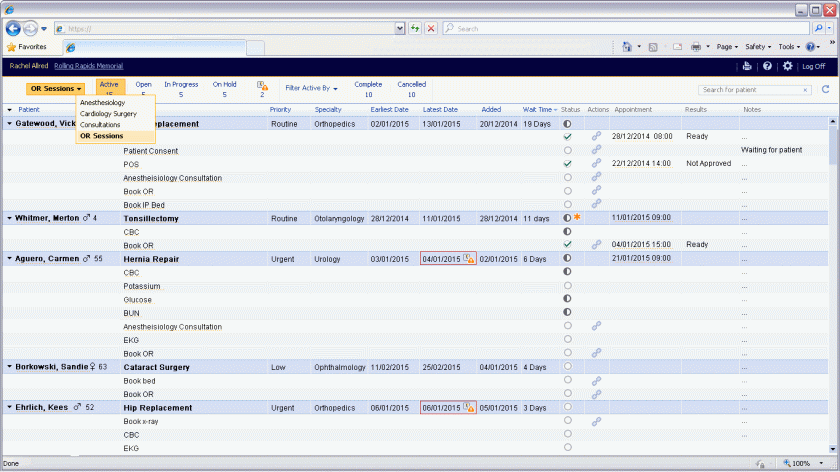Click link icon for Patient Consent row
The image size is (840, 472).
point(596,149)
